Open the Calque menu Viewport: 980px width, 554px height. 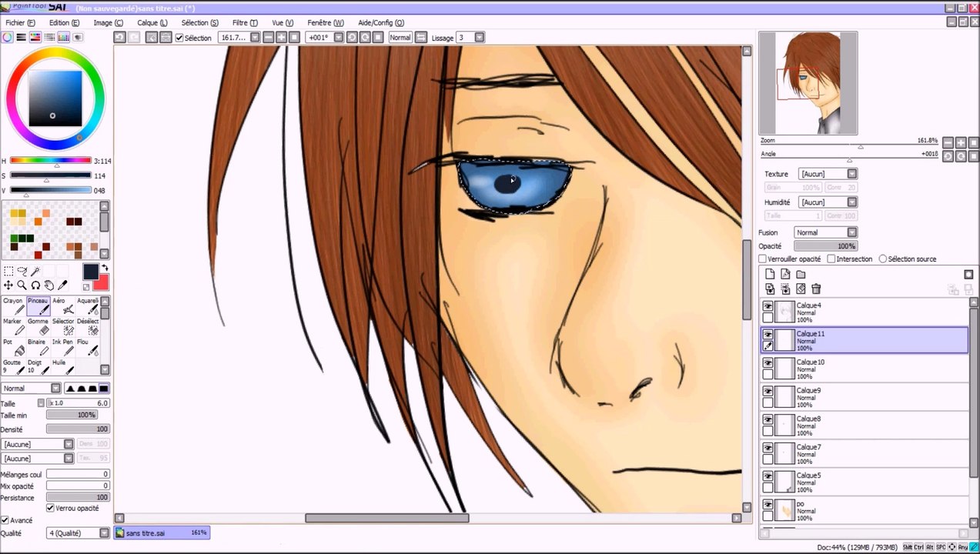coord(152,23)
